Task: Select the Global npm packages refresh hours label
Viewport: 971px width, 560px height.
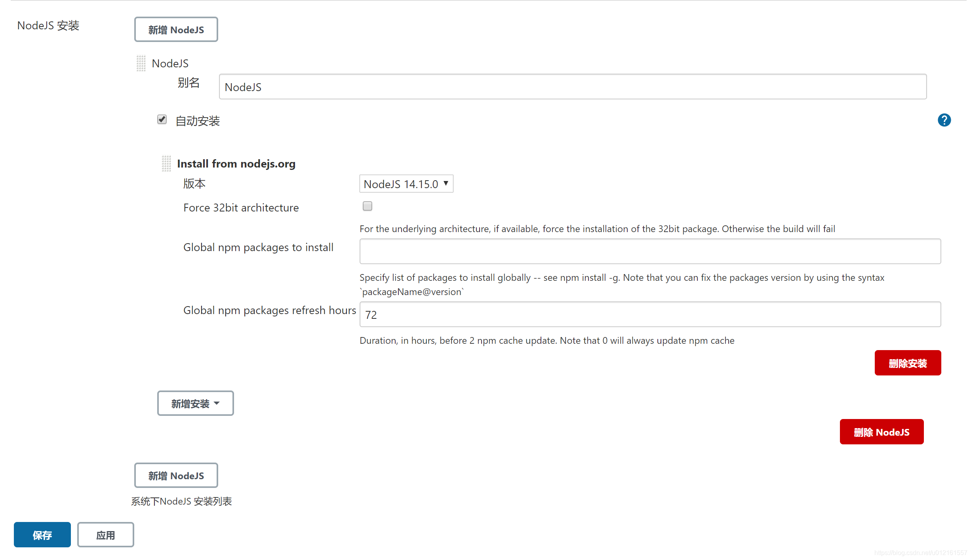Action: pyautogui.click(x=270, y=310)
